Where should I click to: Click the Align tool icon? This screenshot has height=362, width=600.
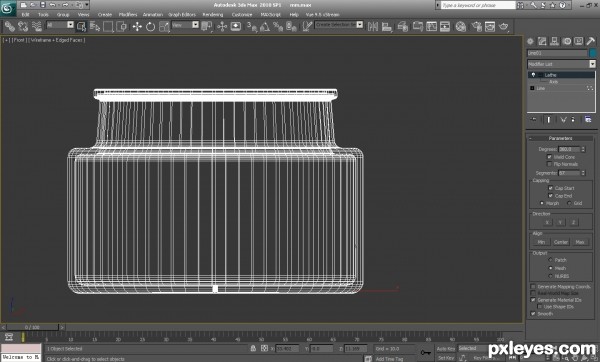[x=387, y=26]
